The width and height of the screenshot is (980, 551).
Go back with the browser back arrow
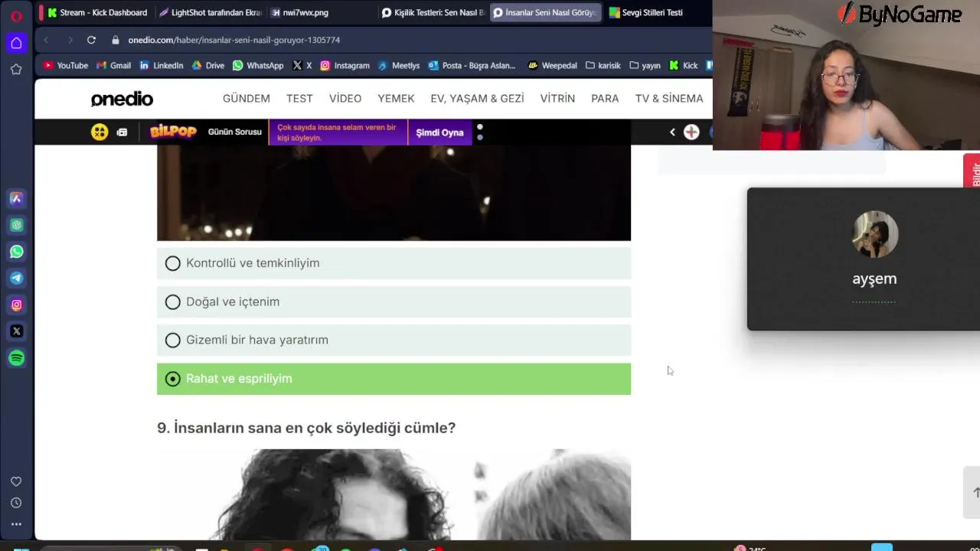click(x=46, y=40)
